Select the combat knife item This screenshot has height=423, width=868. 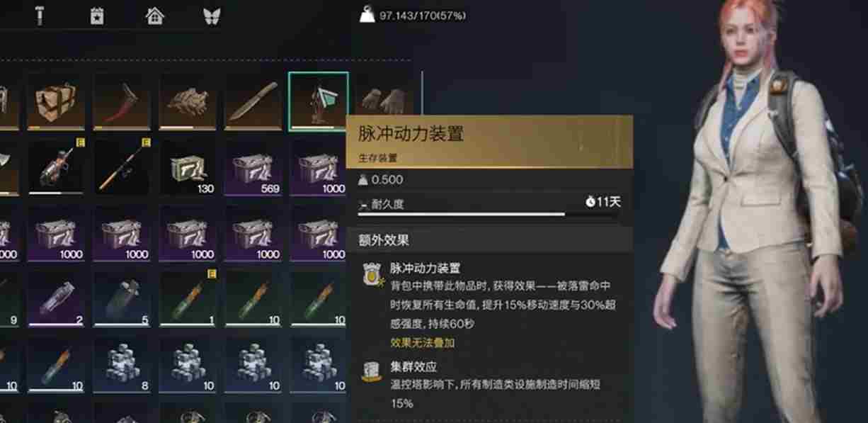point(253,101)
